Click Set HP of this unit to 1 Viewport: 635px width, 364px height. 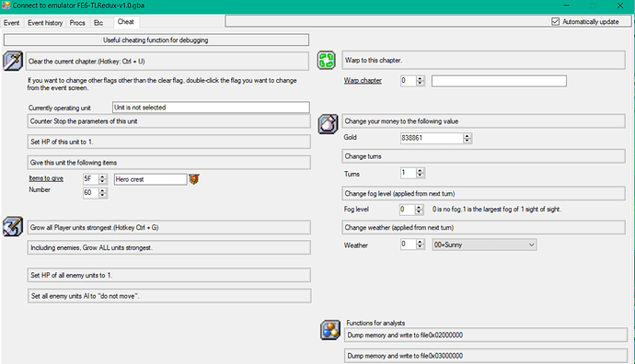point(169,142)
